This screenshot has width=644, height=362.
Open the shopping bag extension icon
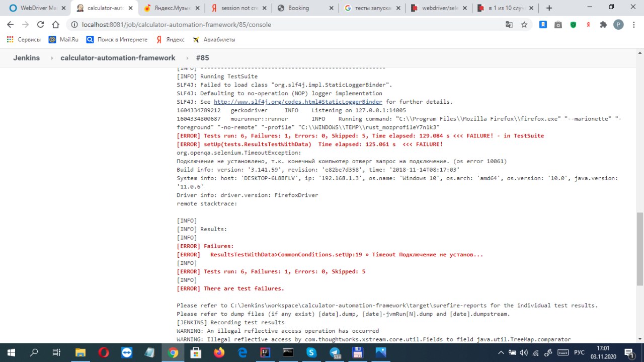point(558,24)
